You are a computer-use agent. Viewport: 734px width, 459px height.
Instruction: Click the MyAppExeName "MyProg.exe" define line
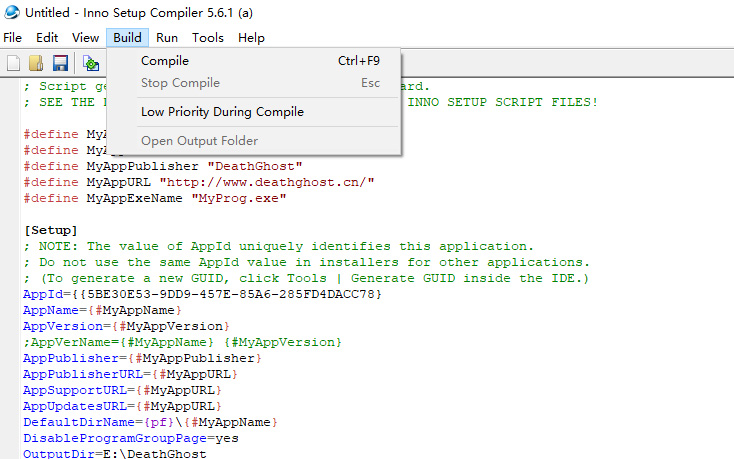pyautogui.click(x=155, y=198)
